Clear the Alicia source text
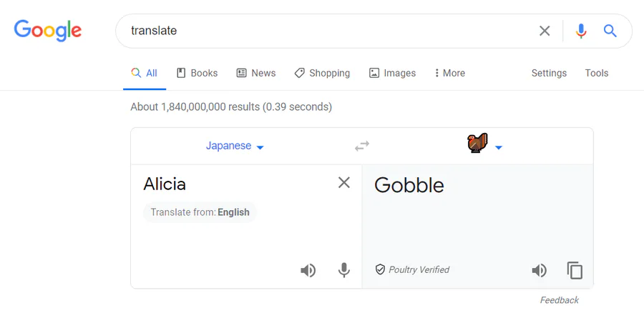This screenshot has width=644, height=323. (343, 183)
